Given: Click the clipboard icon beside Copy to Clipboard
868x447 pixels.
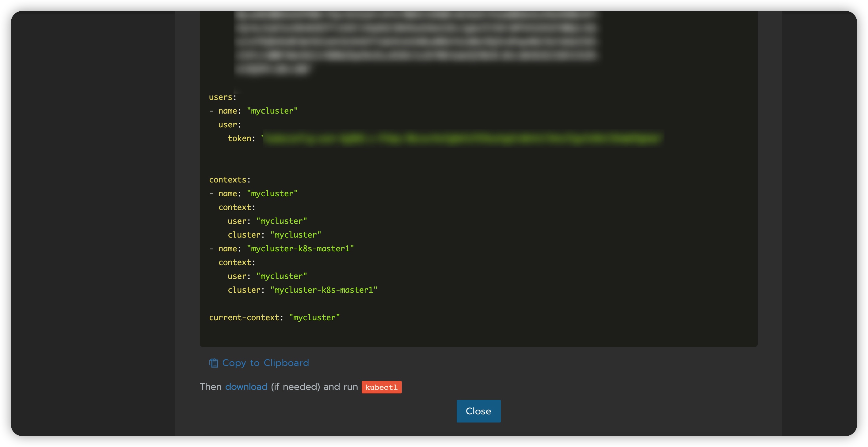Looking at the screenshot, I should pyautogui.click(x=213, y=363).
